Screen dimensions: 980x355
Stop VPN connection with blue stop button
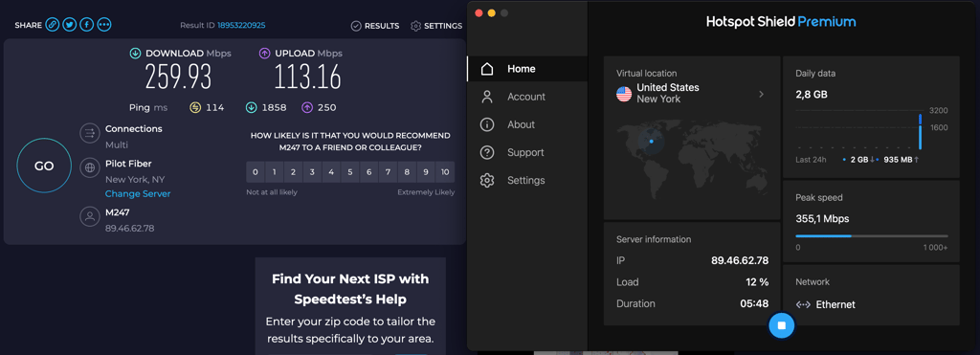pos(781,325)
